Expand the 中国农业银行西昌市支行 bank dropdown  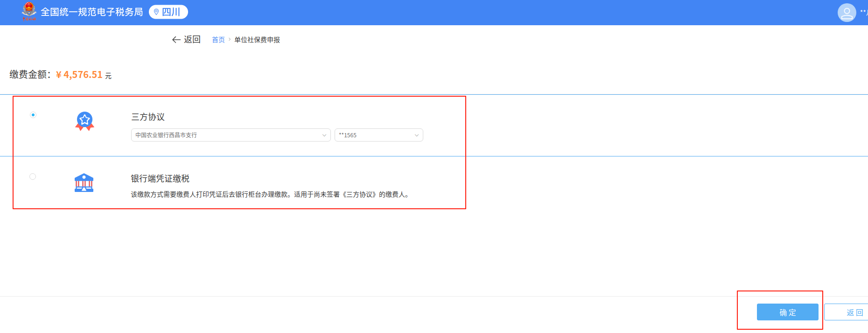pos(231,135)
